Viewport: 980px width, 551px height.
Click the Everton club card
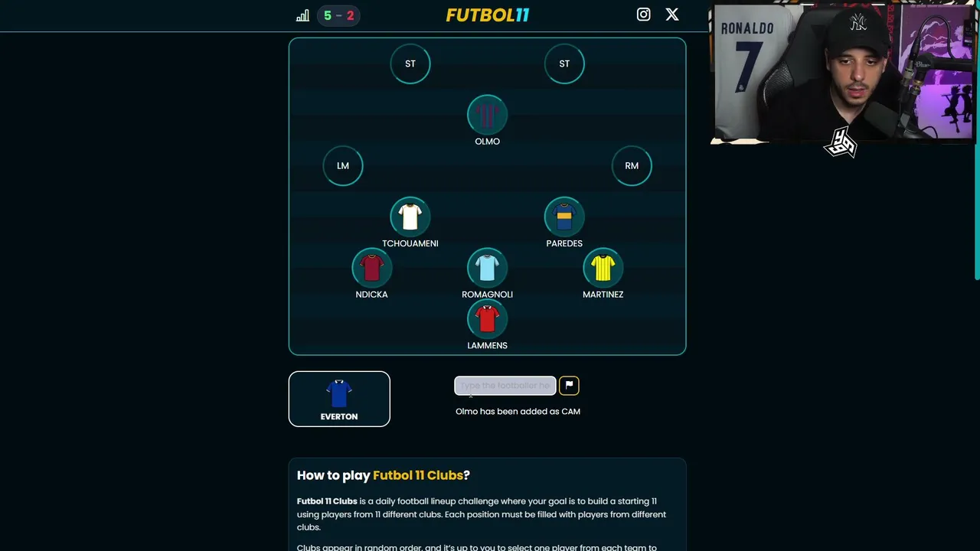339,399
